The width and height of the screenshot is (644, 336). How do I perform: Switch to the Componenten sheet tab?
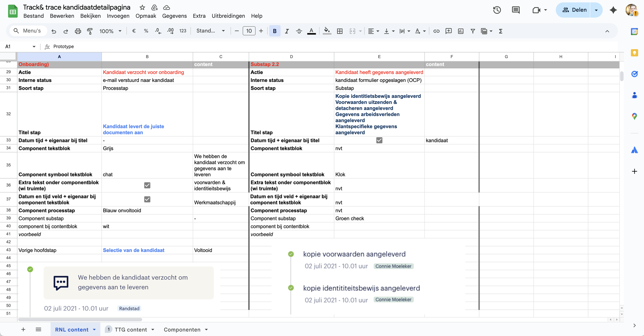tap(182, 330)
